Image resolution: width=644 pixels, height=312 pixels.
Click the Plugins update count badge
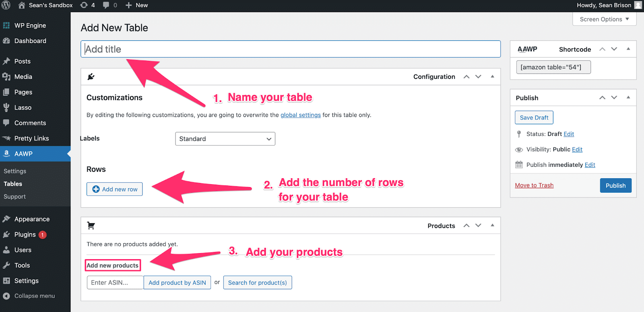point(43,235)
